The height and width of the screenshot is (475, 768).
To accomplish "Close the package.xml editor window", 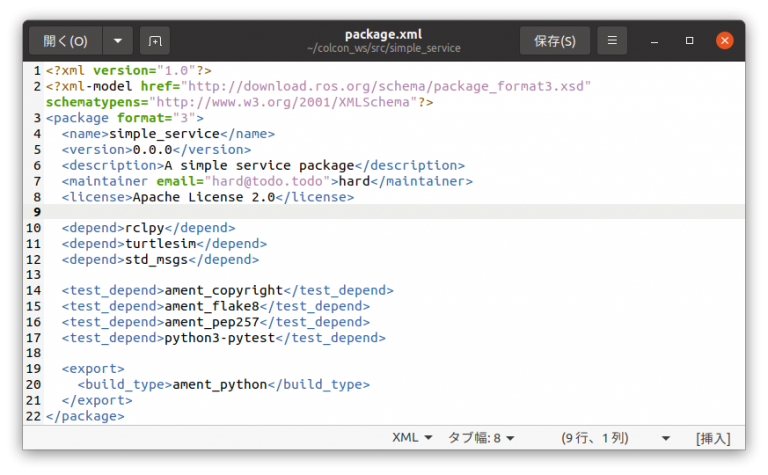I will pyautogui.click(x=725, y=41).
